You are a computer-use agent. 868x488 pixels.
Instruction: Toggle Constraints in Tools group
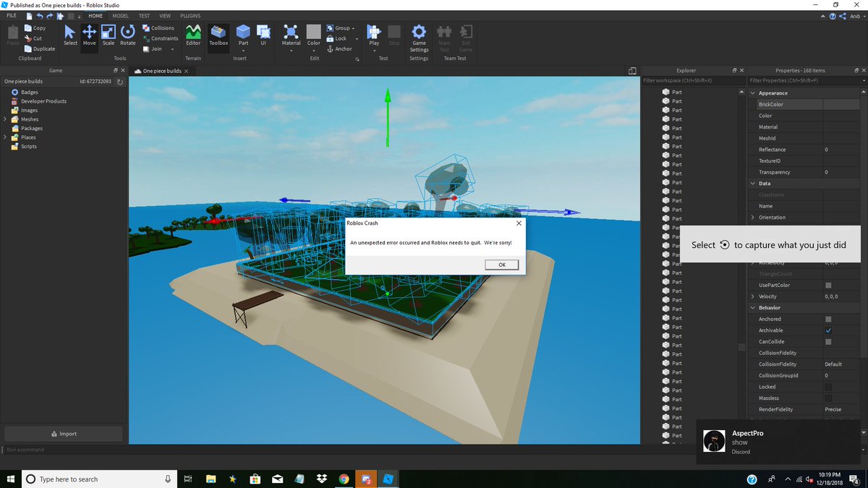160,38
